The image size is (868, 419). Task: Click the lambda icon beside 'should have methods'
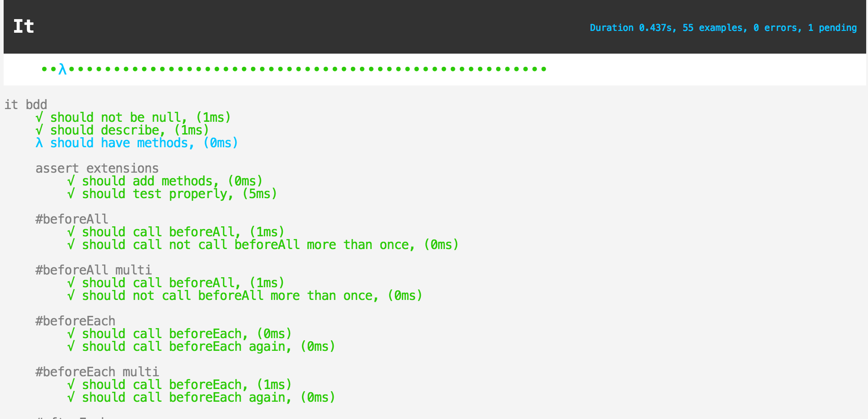coord(39,143)
